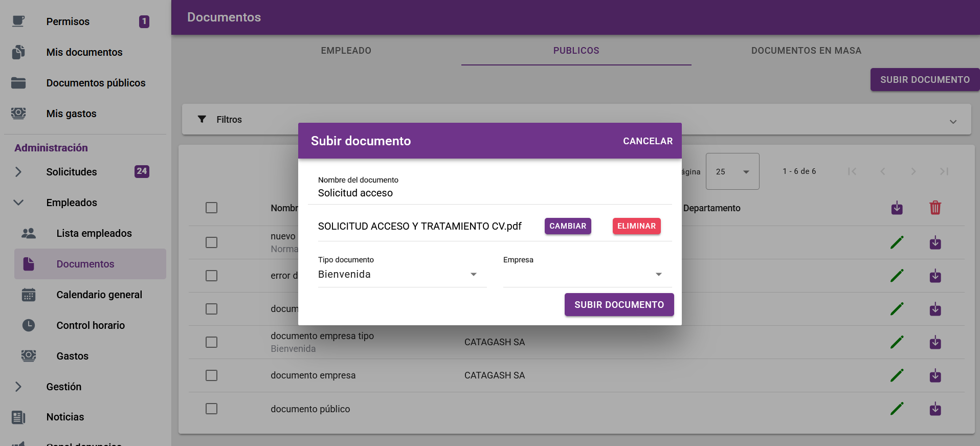This screenshot has width=980, height=446.
Task: Click the Mis gastos money icon
Action: tap(18, 114)
